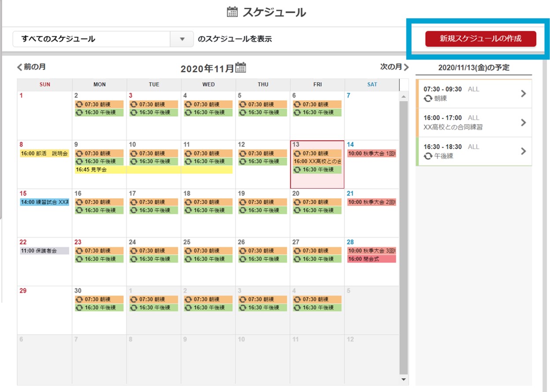Open the XX高校との合同練習 detail chevron
The image size is (550, 392).
click(523, 122)
